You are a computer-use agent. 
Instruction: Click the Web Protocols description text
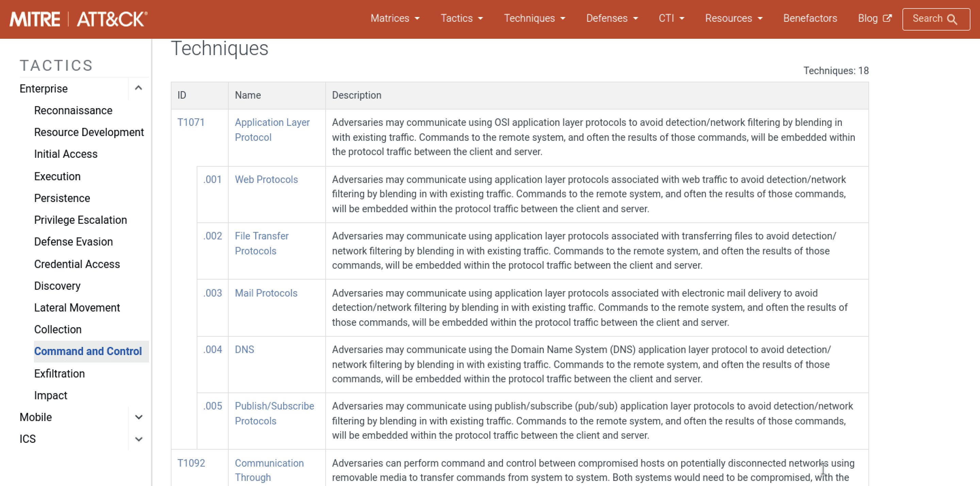tap(589, 194)
